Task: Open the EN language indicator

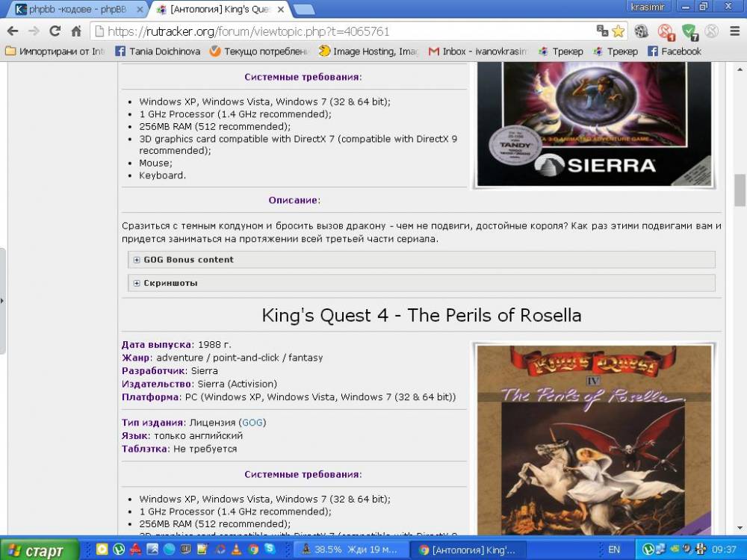Action: 614,550
